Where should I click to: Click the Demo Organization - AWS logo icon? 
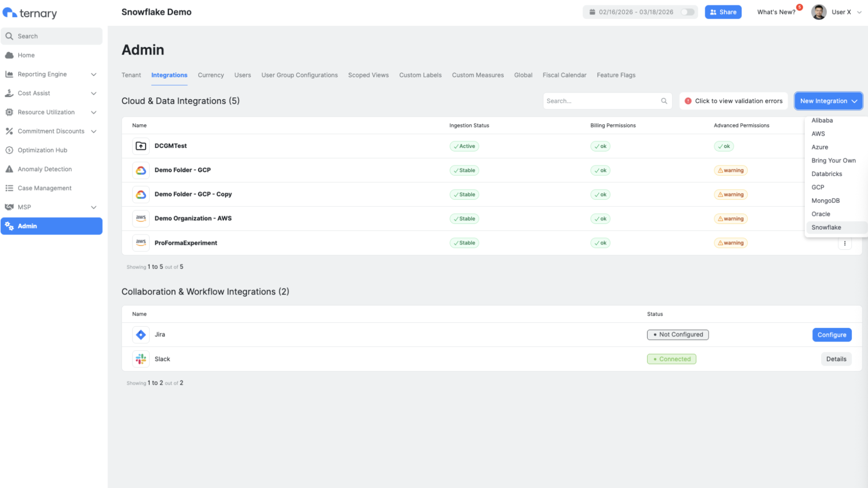[141, 218]
